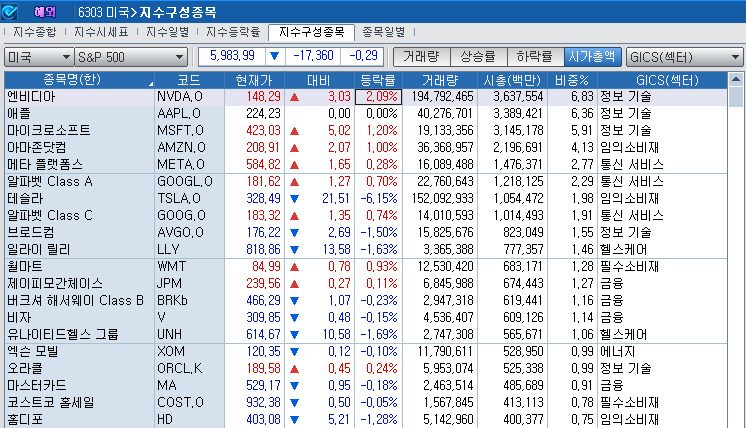Select the 버크셔 해서웨이 Class B name

(x=75, y=301)
